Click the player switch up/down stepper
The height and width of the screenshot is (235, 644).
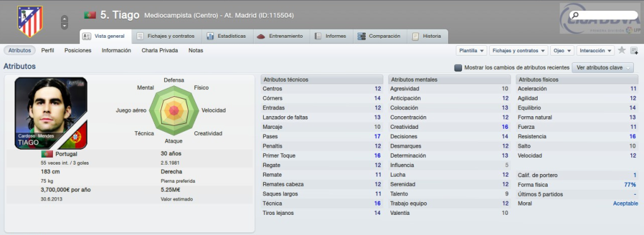(x=64, y=22)
